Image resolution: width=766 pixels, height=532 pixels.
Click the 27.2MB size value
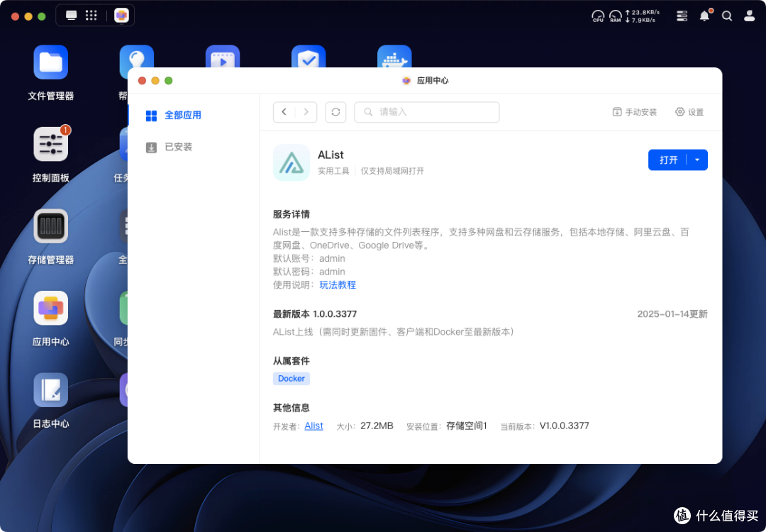click(377, 426)
